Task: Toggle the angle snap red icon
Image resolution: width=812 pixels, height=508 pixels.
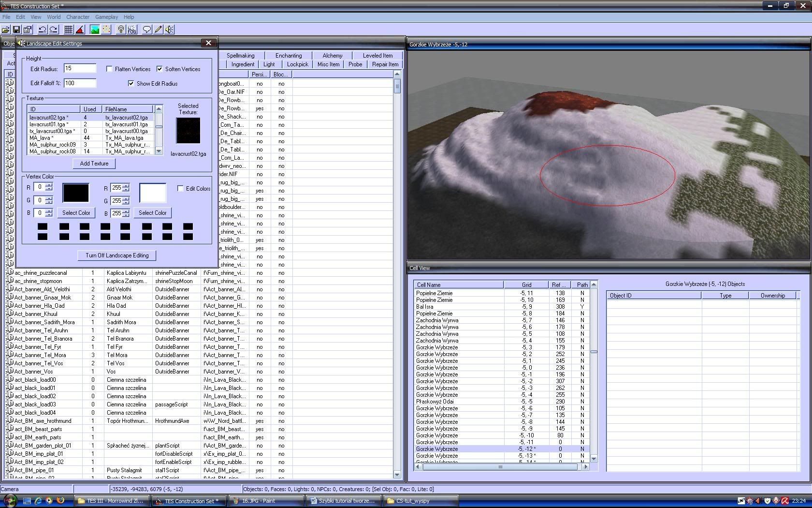Action: (x=80, y=30)
